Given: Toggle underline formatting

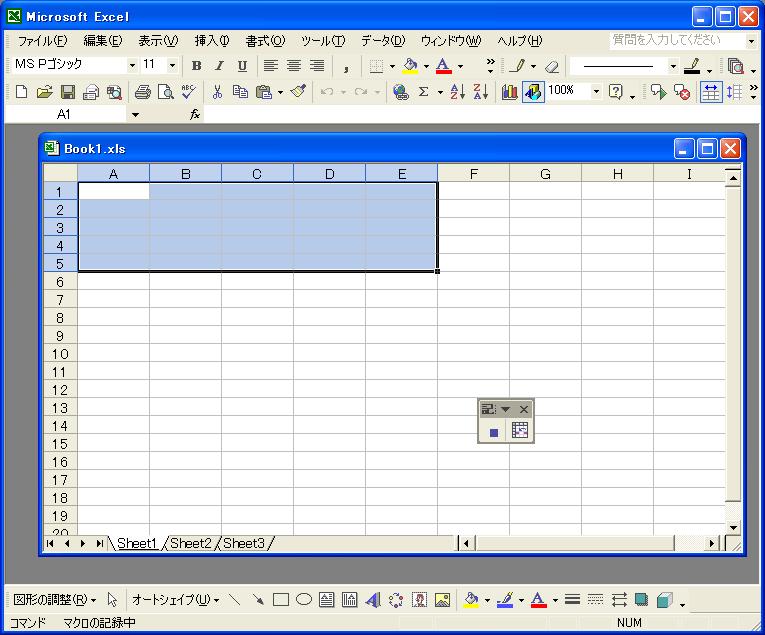Looking at the screenshot, I should tap(242, 66).
